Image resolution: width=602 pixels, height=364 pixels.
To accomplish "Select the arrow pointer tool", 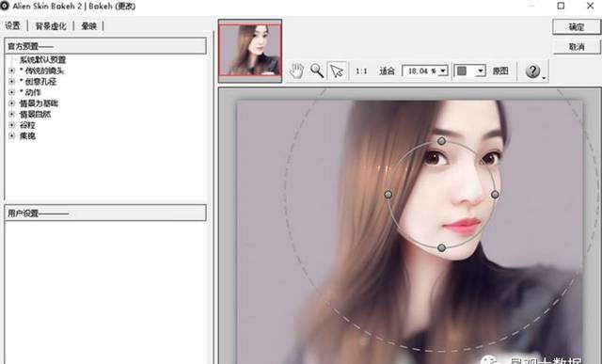I will point(337,71).
